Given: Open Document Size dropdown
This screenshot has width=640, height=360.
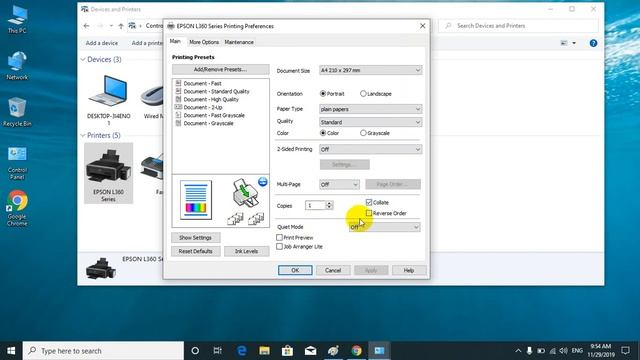Looking at the screenshot, I should [370, 70].
